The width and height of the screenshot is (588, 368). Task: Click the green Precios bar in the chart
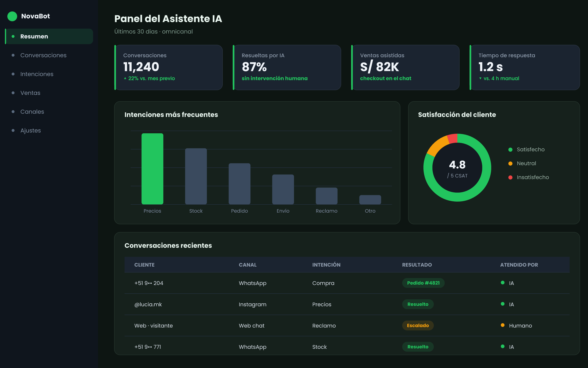click(152, 169)
